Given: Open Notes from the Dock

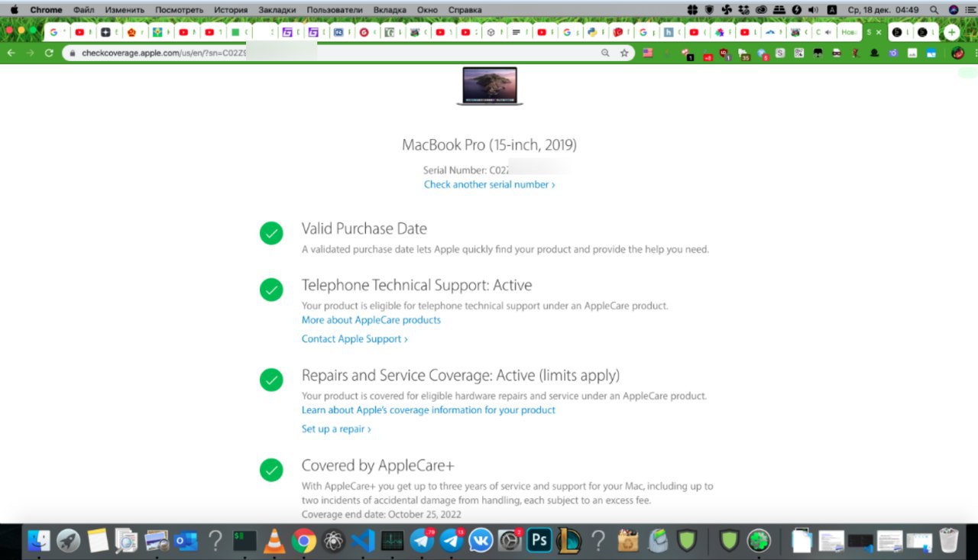Looking at the screenshot, I should [98, 541].
